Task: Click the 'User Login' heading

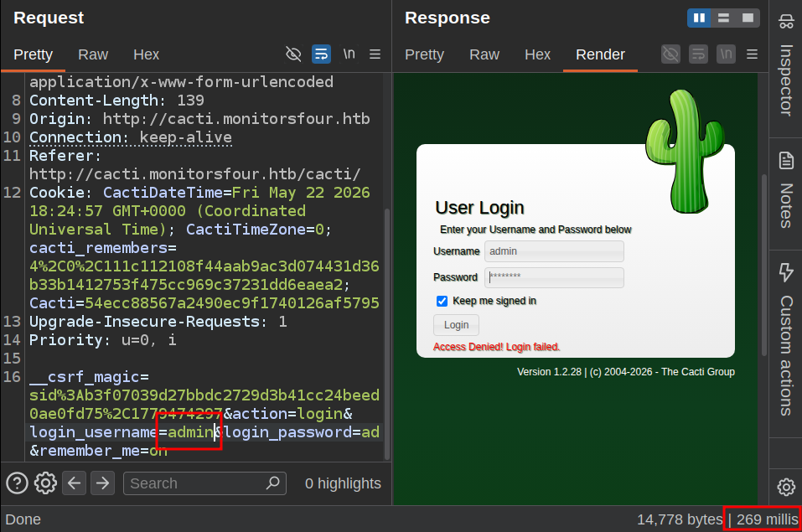Action: tap(479, 208)
